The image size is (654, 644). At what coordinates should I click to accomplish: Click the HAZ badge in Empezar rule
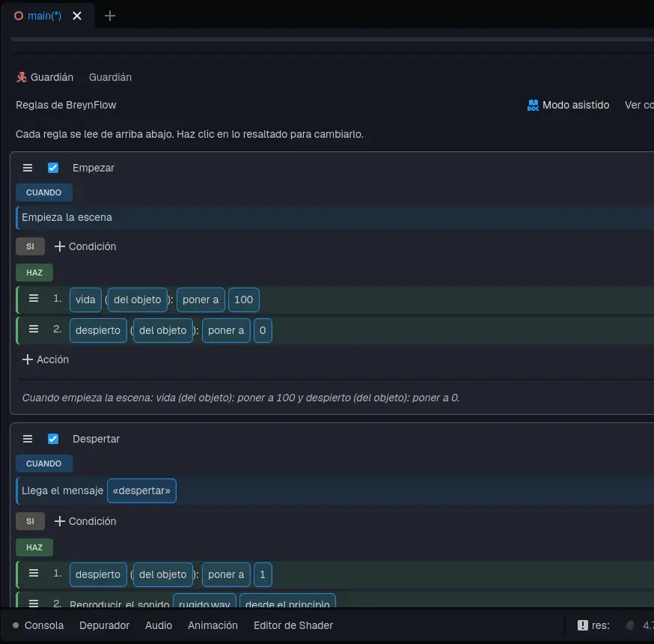pos(34,273)
